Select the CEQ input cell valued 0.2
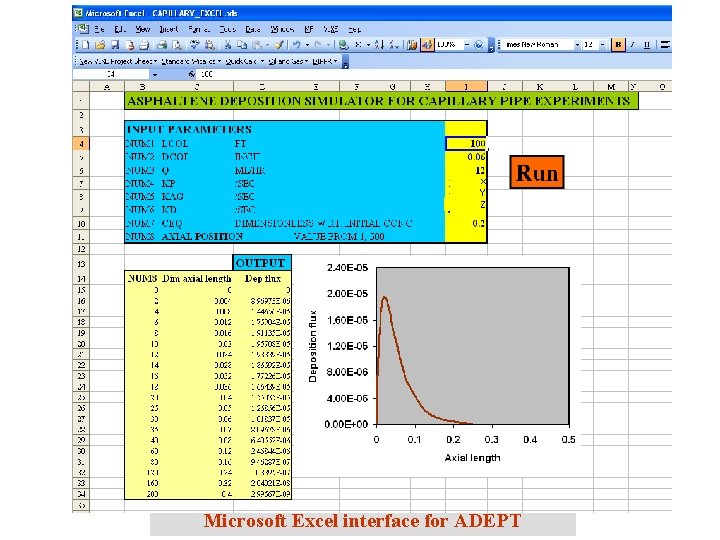Screen dimensions: 720x540 466,223
